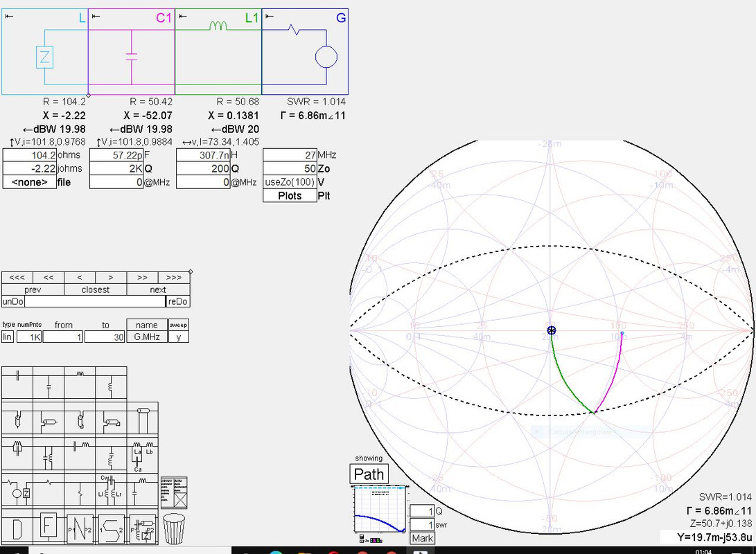Click the <none> file field
The height and width of the screenshot is (554, 756).
click(29, 182)
